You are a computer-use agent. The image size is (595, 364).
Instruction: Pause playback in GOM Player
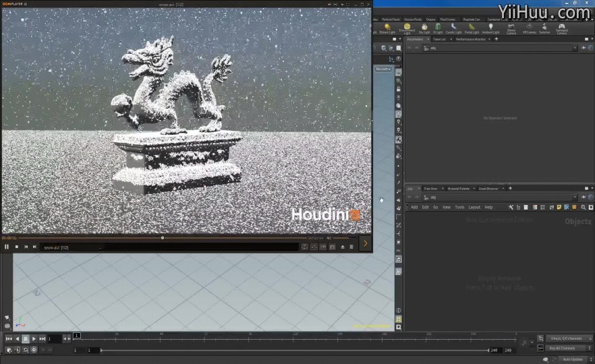(7, 247)
